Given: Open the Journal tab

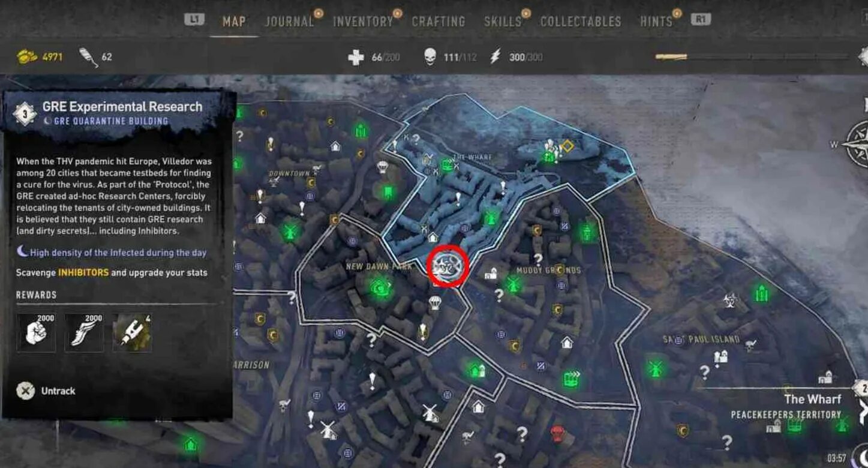Looking at the screenshot, I should (x=290, y=22).
